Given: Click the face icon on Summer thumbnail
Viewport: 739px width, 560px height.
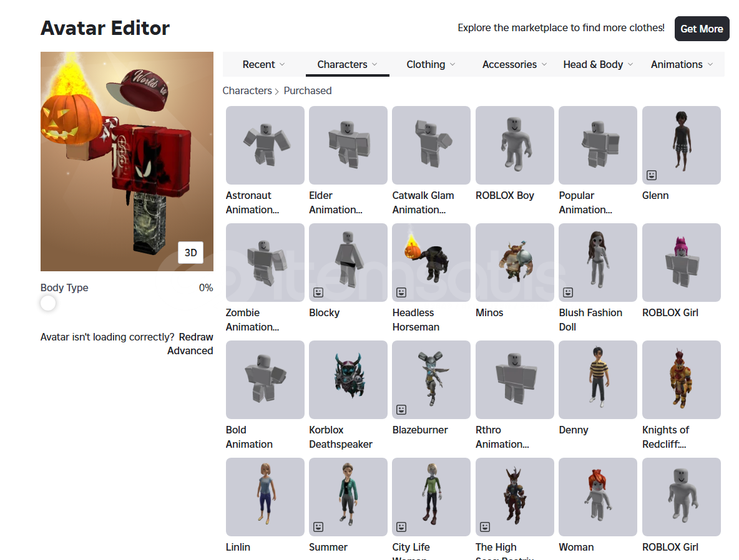Looking at the screenshot, I should coord(318,527).
